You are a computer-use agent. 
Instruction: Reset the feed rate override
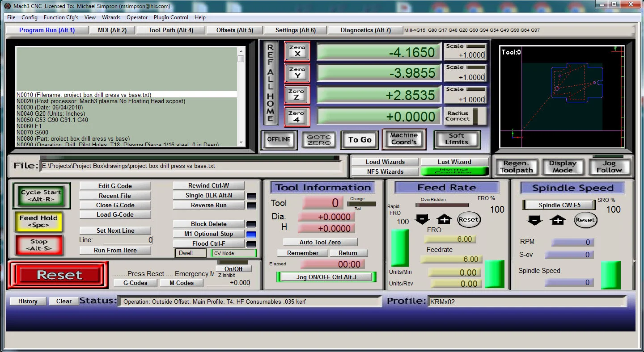(x=468, y=219)
